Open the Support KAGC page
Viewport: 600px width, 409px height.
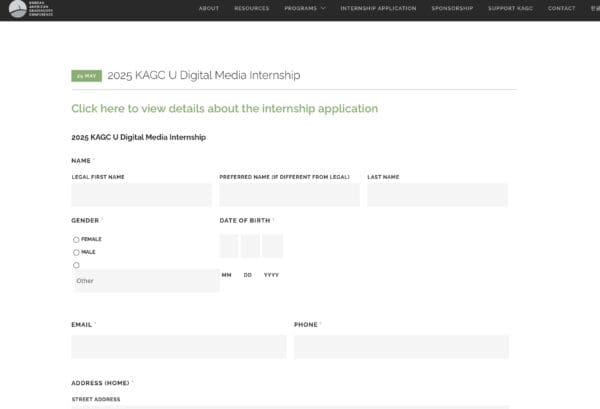pyautogui.click(x=510, y=8)
